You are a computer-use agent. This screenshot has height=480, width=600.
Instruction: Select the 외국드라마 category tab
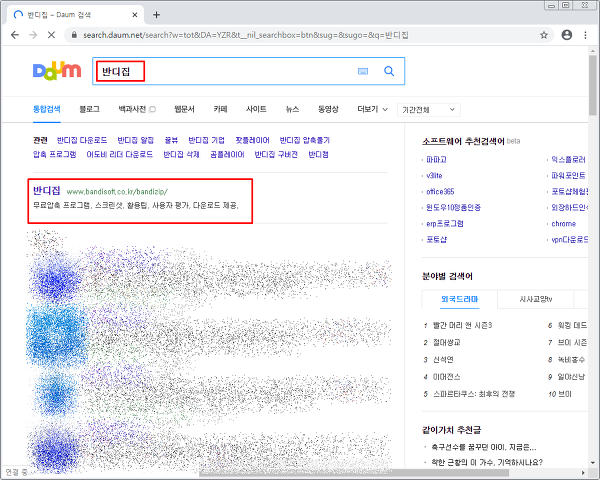[x=460, y=299]
